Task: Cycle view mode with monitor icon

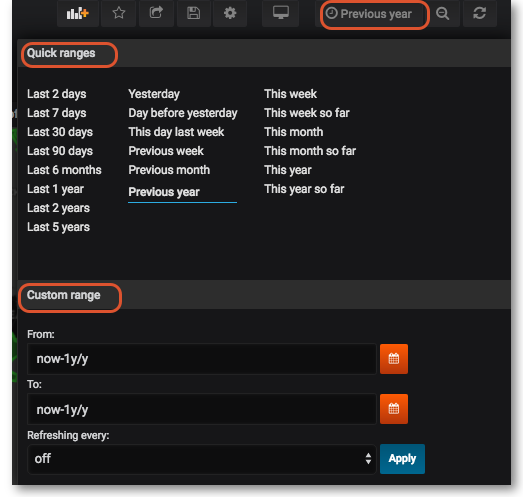Action: point(281,13)
